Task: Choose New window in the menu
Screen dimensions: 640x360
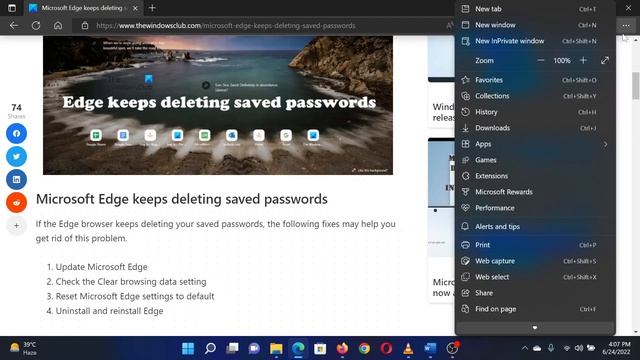Action: [x=535, y=25]
